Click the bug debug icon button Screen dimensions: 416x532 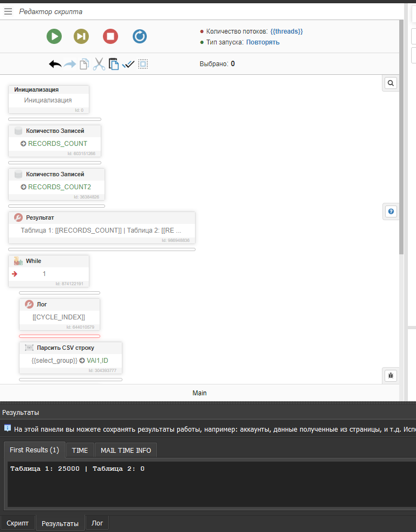click(x=391, y=375)
